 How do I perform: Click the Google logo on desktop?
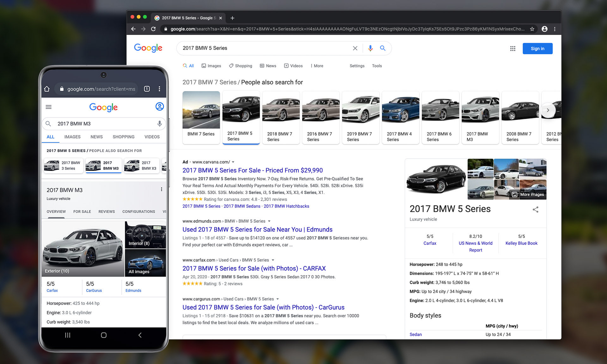pyautogui.click(x=148, y=48)
